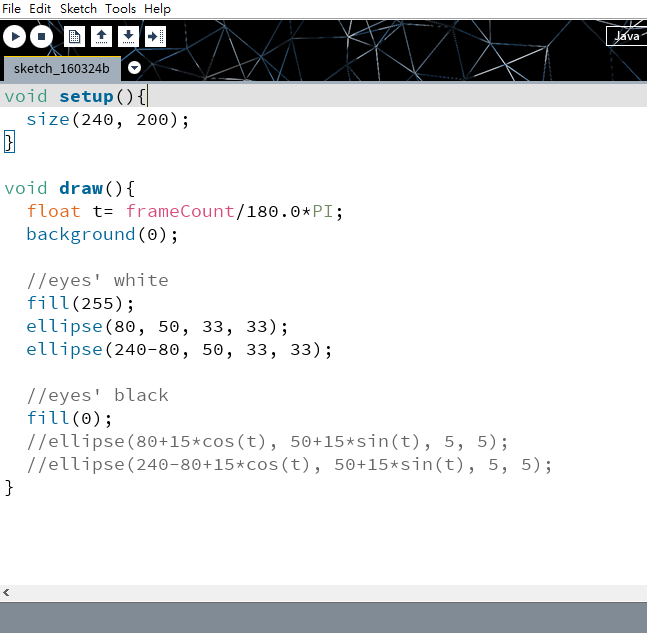Screen dimensions: 647x633
Task: Click the void setup(){ line
Action: pyautogui.click(x=75, y=97)
